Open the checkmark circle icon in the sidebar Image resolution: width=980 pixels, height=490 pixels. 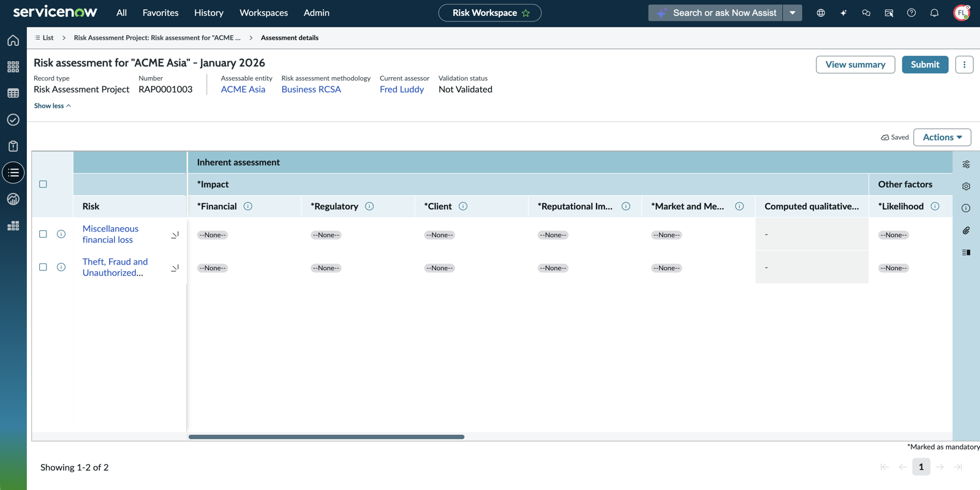(13, 119)
